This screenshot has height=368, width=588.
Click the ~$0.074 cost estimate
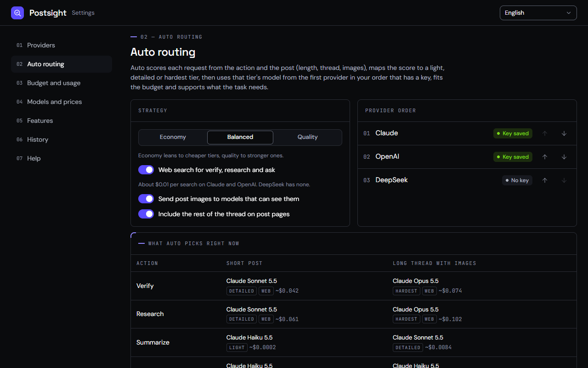pos(450,291)
